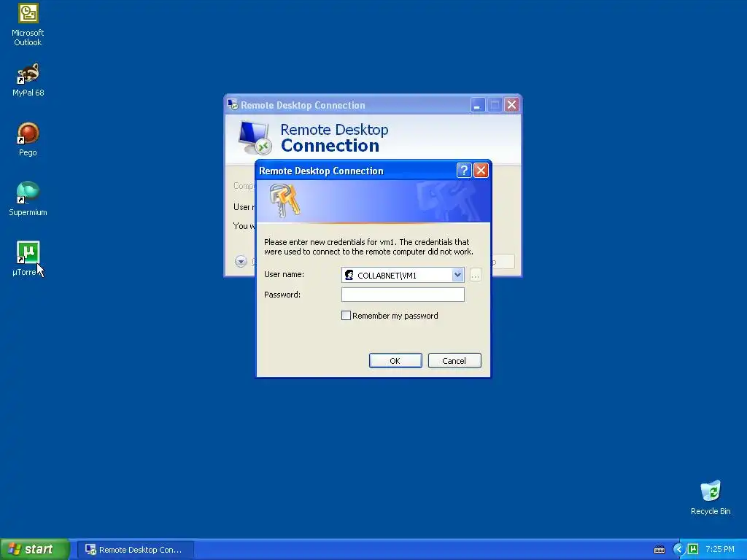
Task: Enable Remember my password checkbox
Action: tap(347, 316)
